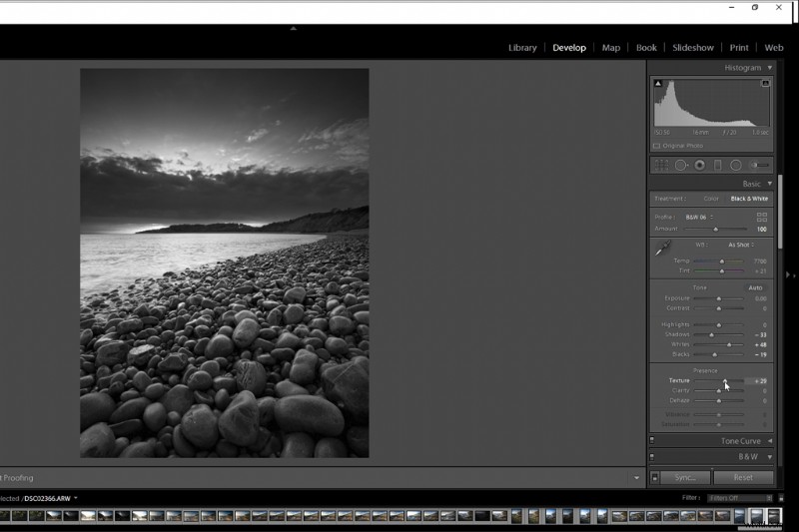Click the Temp value 7700 field
Image resolution: width=799 pixels, height=532 pixels.
pyautogui.click(x=760, y=262)
